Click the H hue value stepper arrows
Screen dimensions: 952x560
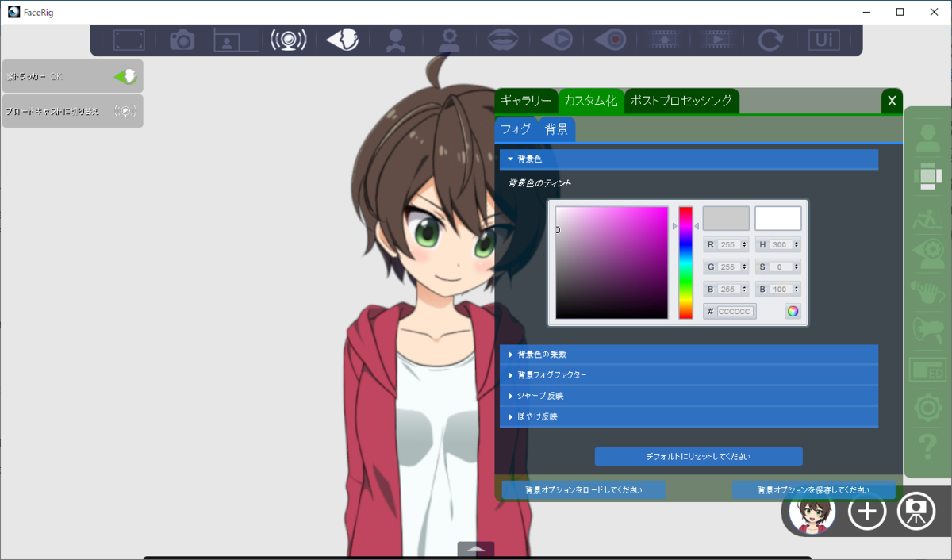[796, 244]
